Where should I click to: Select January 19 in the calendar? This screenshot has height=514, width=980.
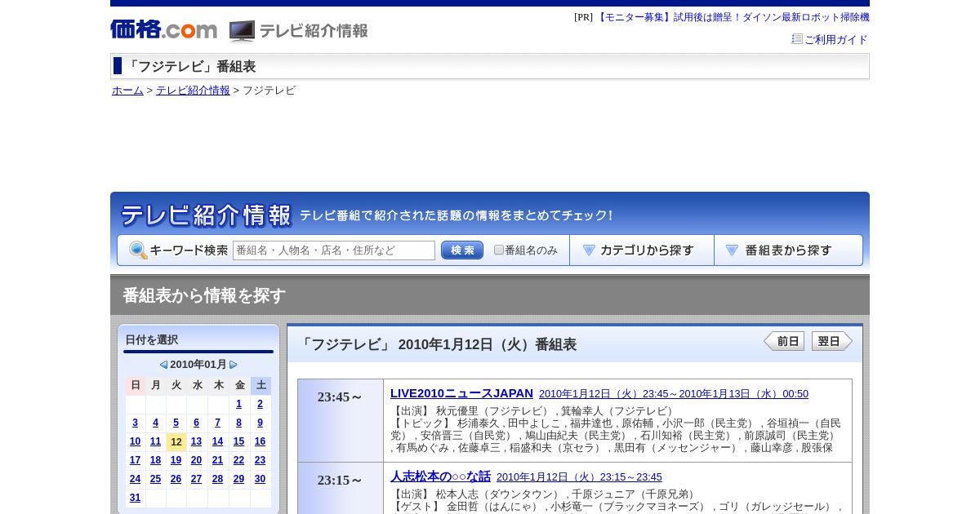[x=176, y=460]
